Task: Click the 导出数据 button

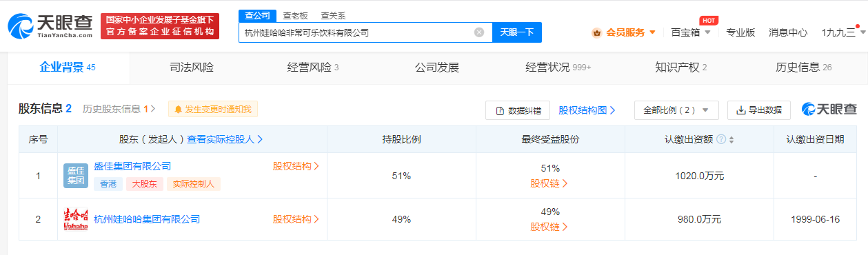Action: pos(758,110)
